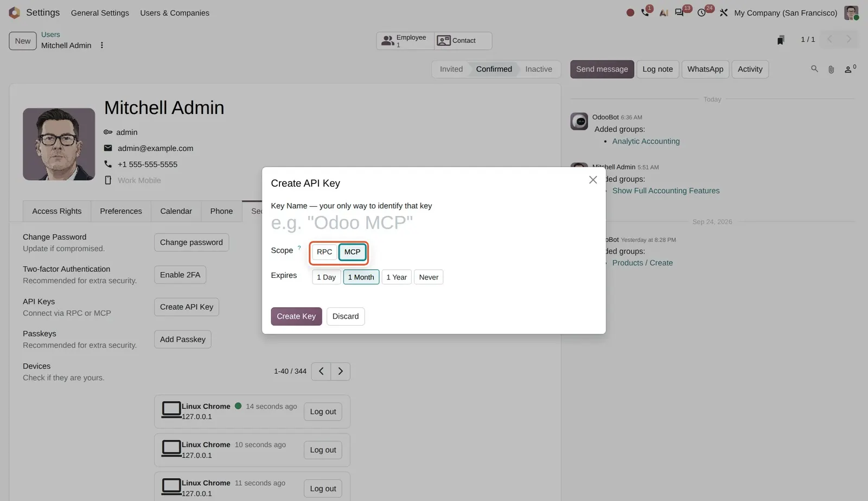868x501 pixels.
Task: Switch to Calendar tab
Action: (176, 211)
